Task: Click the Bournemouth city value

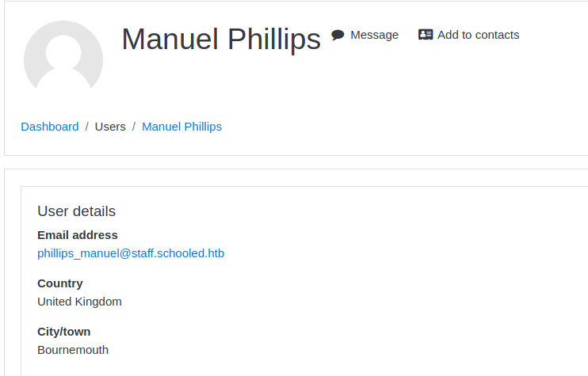Action: pos(73,350)
